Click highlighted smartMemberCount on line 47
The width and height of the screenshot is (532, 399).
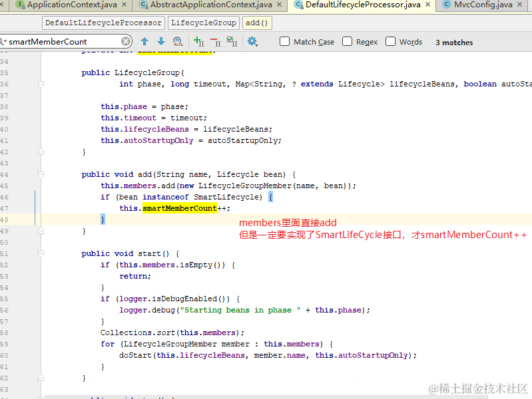click(180, 208)
